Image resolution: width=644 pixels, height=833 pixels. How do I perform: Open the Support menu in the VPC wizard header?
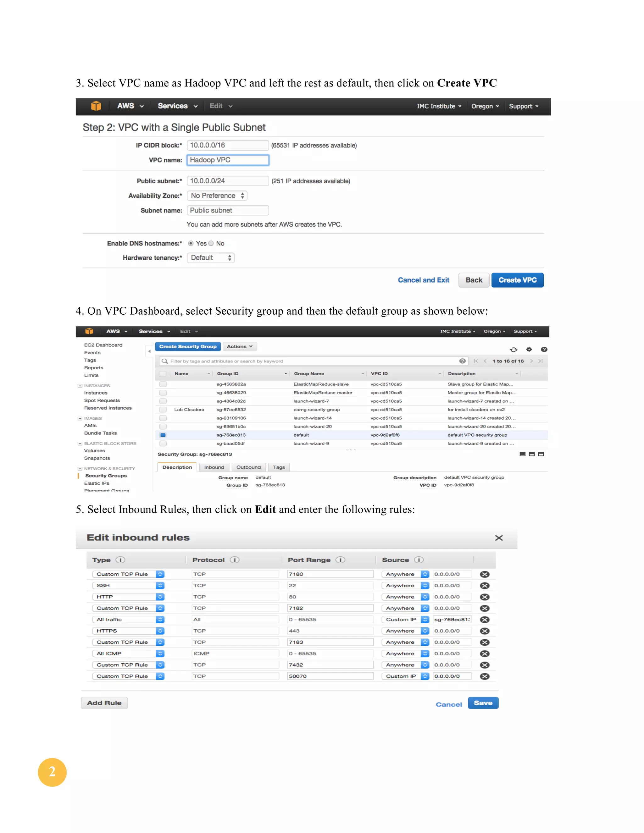[x=524, y=107]
